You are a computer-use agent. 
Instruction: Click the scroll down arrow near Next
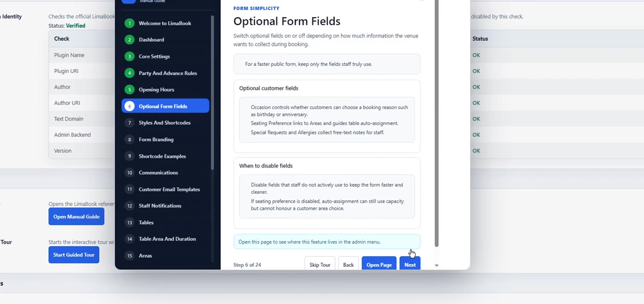(436, 265)
